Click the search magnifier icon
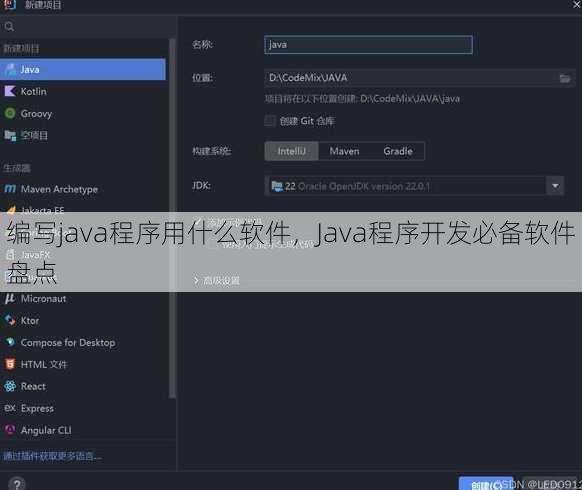 [9, 26]
